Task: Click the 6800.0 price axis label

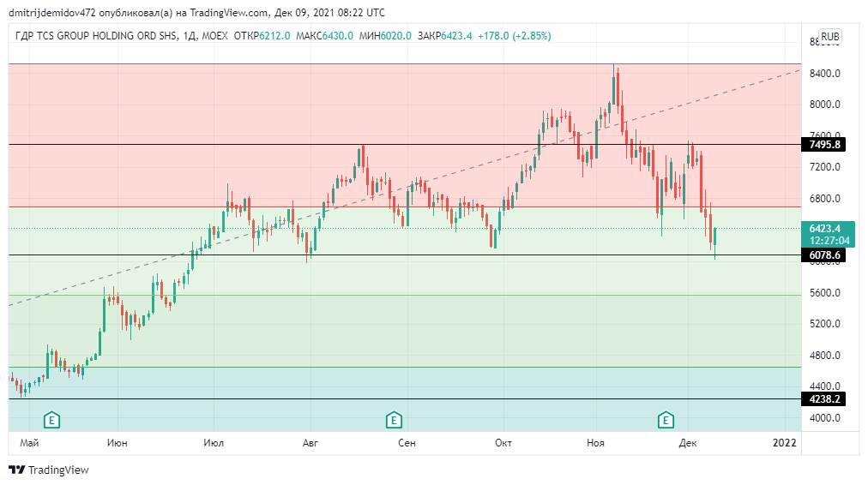Action: 825,199
